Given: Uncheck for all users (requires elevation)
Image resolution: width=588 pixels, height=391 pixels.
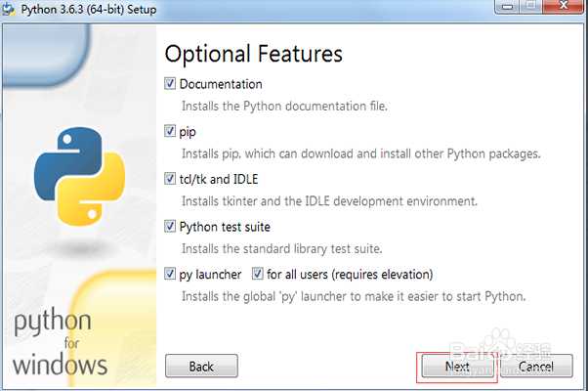Looking at the screenshot, I should [258, 274].
